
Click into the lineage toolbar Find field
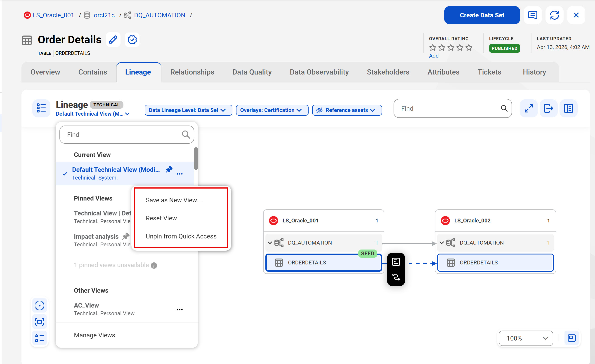pos(452,108)
